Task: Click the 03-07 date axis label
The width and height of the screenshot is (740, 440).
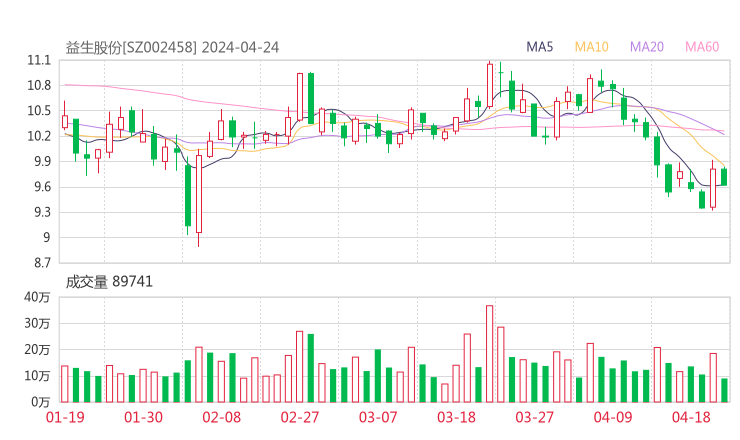Action: tap(378, 417)
